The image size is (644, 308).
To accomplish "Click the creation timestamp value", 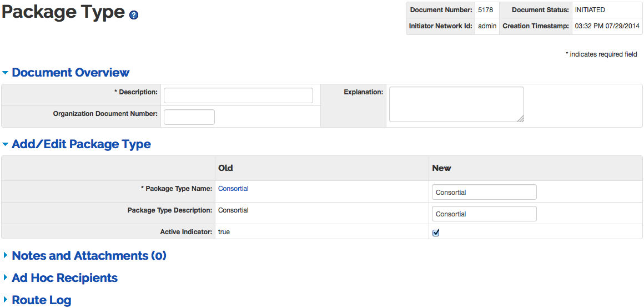I will click(x=606, y=26).
